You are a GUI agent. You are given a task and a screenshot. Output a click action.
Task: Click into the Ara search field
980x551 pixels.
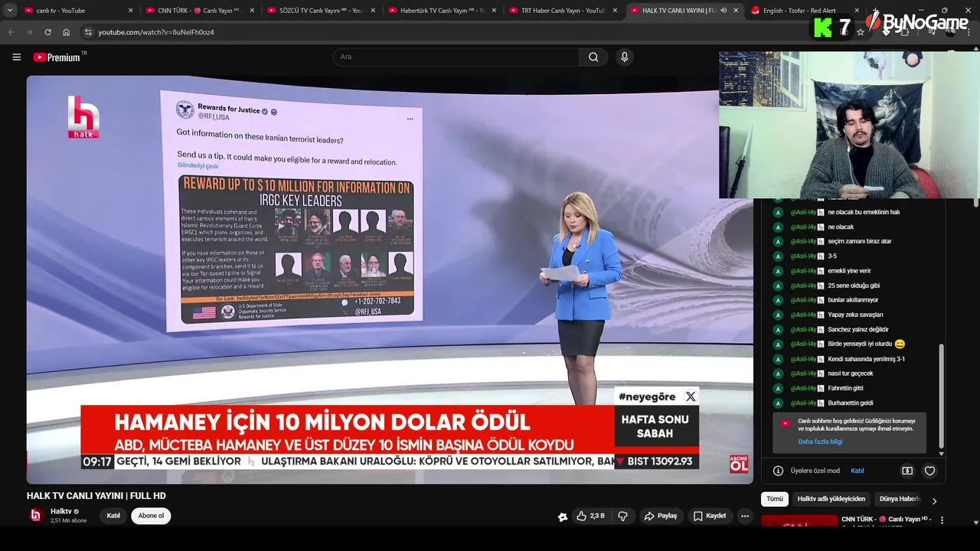point(456,57)
